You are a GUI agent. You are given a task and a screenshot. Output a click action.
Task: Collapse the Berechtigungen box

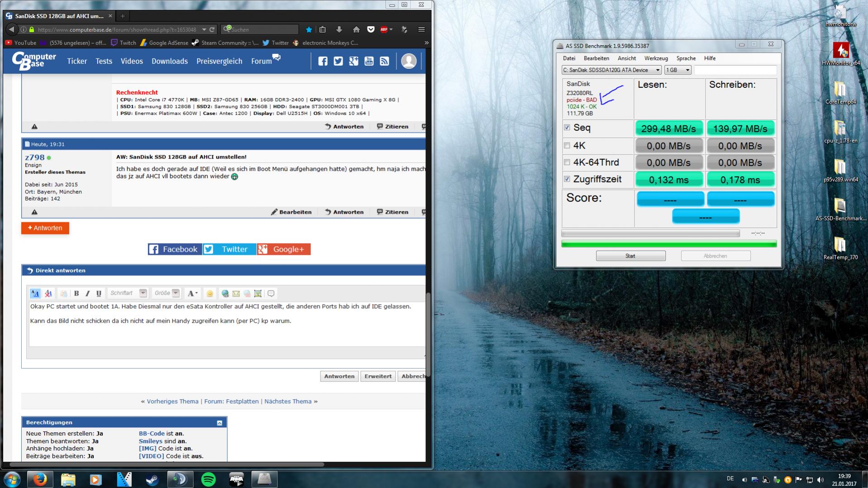coord(219,423)
